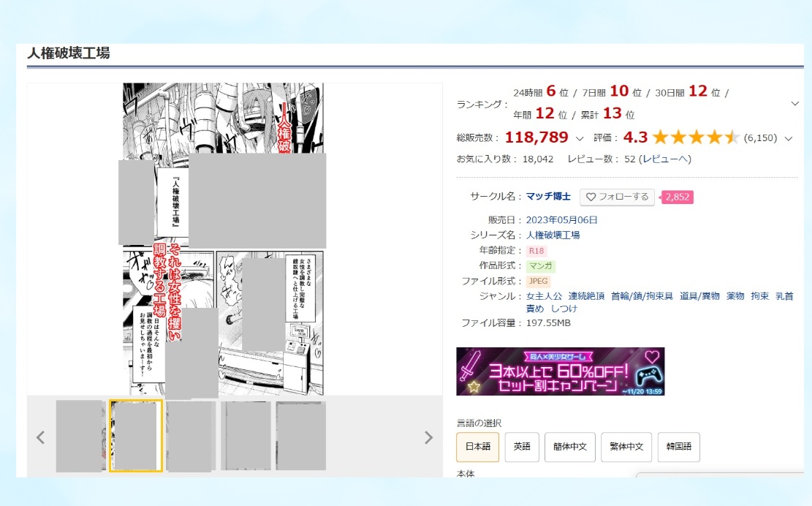Click the マンガ work format tag
The image size is (812, 506).
[540, 266]
